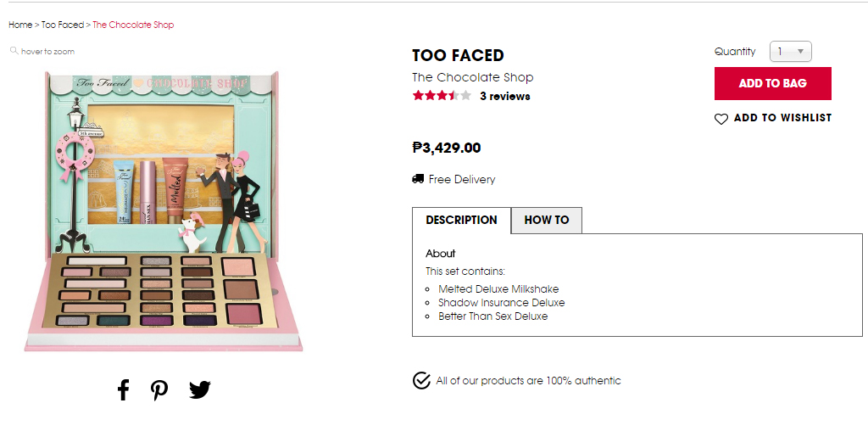Click the authentic checkmark badge icon
The height and width of the screenshot is (431, 868).
point(421,380)
